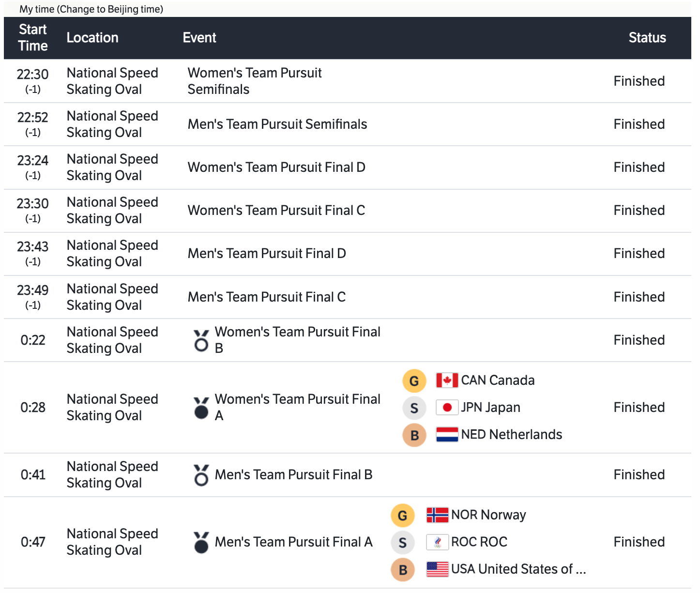700x593 pixels.
Task: Click the Women's Team Pursuit Final A medal icon
Action: coord(201,408)
